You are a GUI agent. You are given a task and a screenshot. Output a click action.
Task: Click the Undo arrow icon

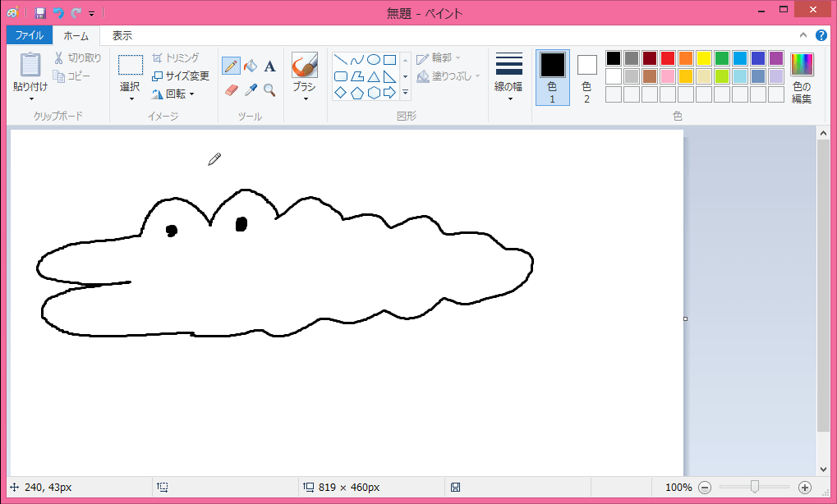click(58, 13)
